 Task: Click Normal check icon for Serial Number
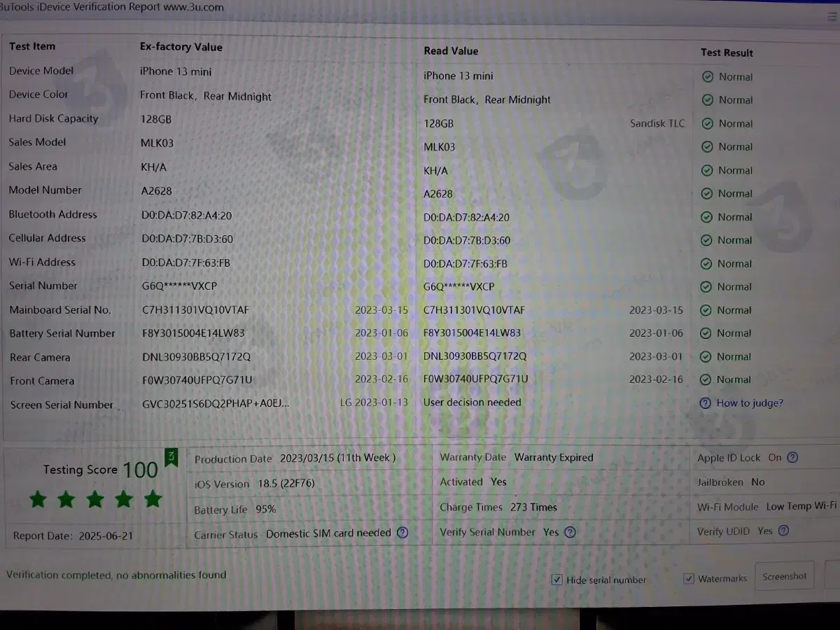pos(706,287)
